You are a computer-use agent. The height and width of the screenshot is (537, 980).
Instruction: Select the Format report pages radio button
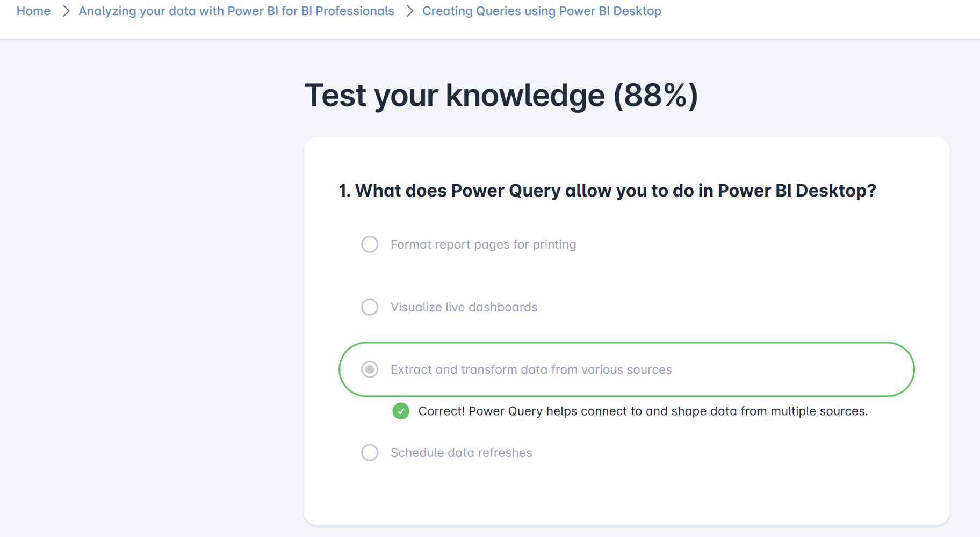click(x=370, y=244)
